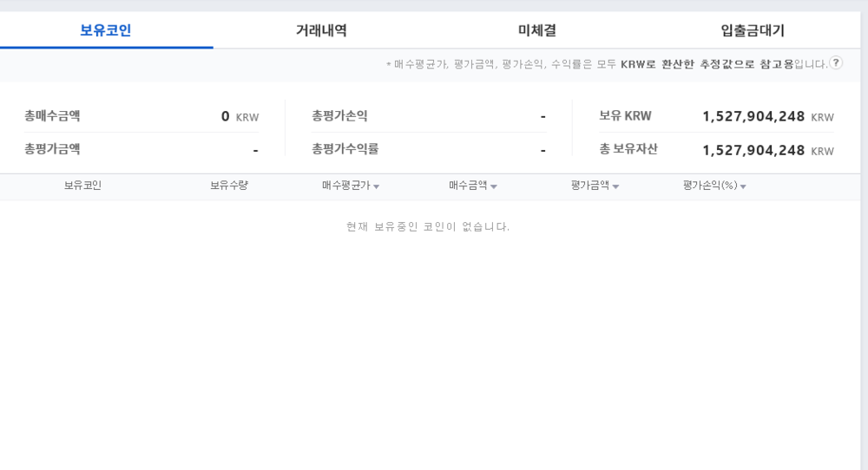Open the 거래내역 tab
Viewport: 868px width, 470px height.
coord(321,31)
